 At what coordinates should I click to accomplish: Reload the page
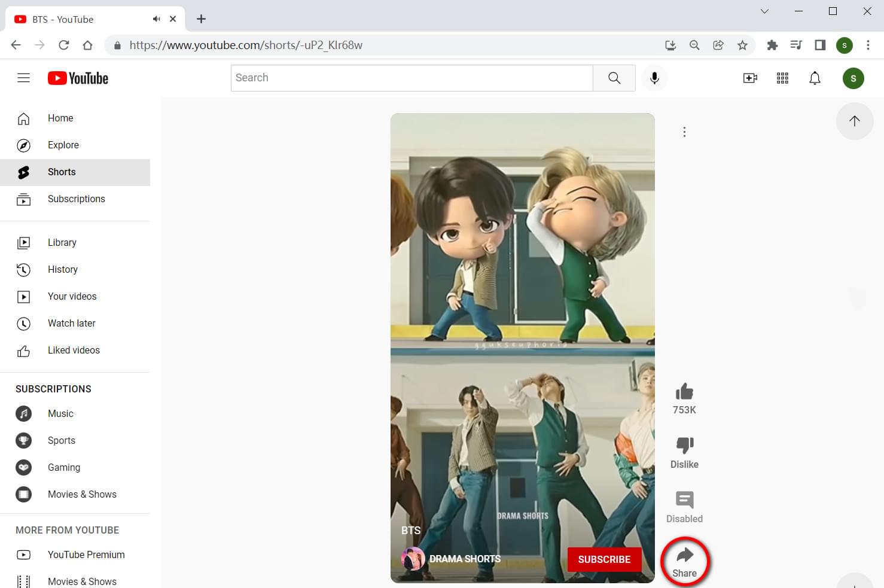(63, 45)
